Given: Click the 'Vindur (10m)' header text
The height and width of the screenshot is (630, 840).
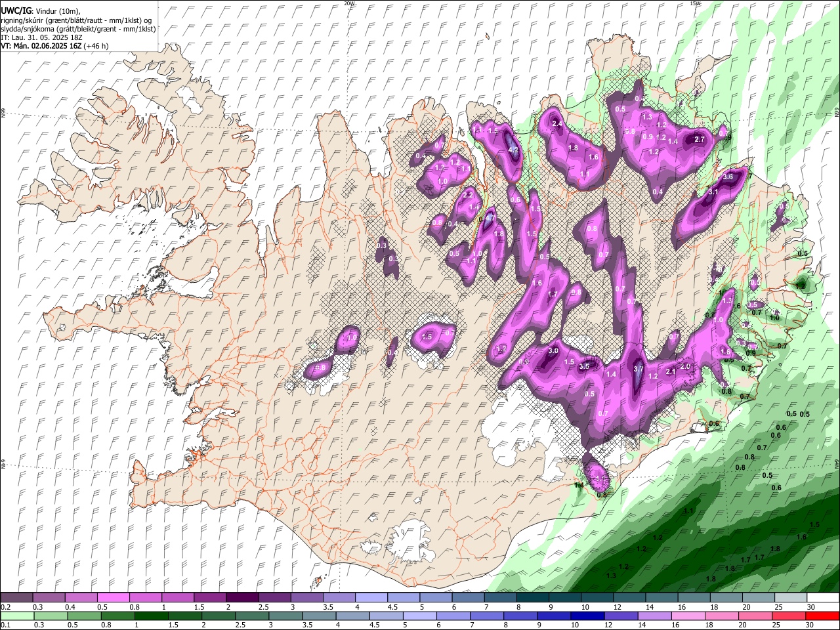Looking at the screenshot, I should (57, 11).
